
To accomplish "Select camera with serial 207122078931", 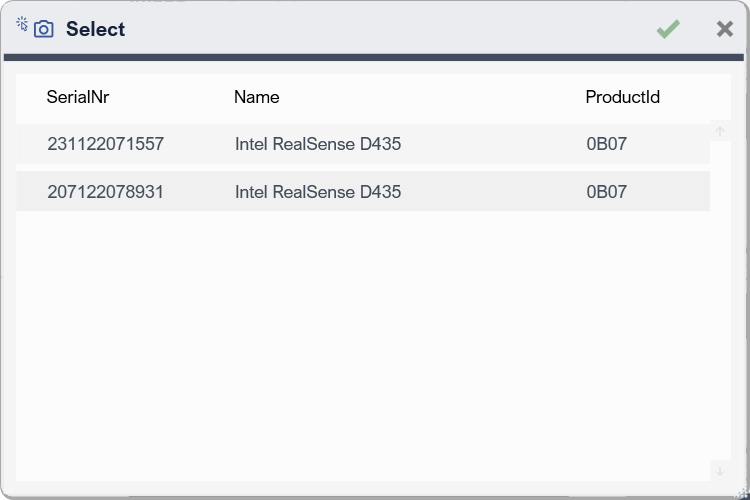I will (105, 191).
